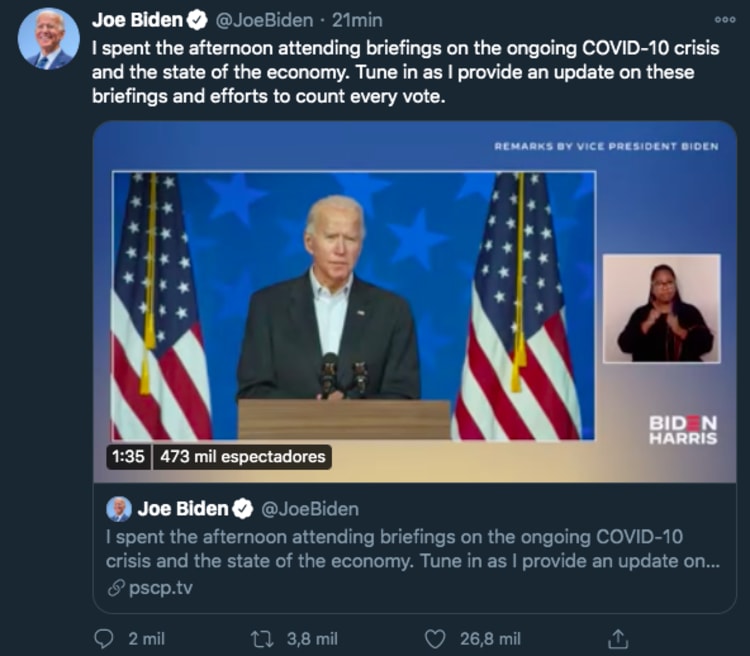Click the small avatar in the quoted card
The width and height of the screenshot is (750, 656).
[x=119, y=509]
